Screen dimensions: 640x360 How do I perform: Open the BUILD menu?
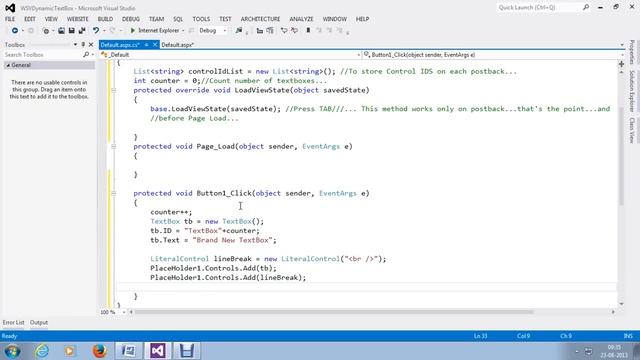pyautogui.click(x=105, y=19)
